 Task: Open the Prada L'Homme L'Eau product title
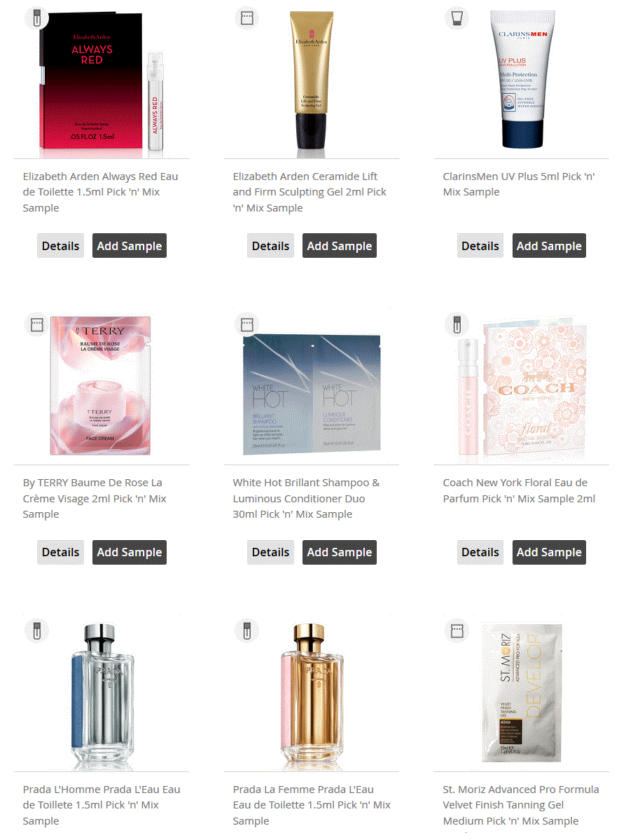point(102,805)
